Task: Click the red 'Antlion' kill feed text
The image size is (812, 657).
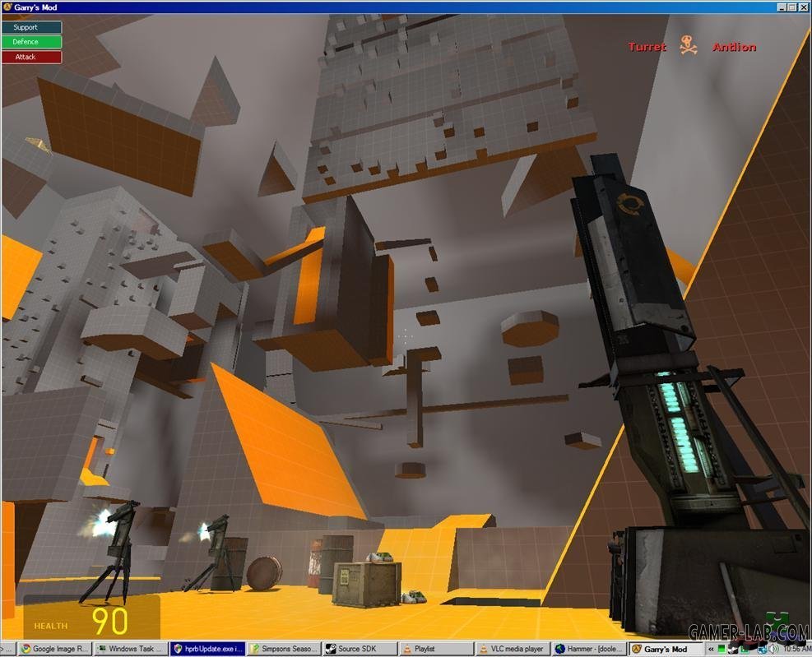Action: [734, 47]
